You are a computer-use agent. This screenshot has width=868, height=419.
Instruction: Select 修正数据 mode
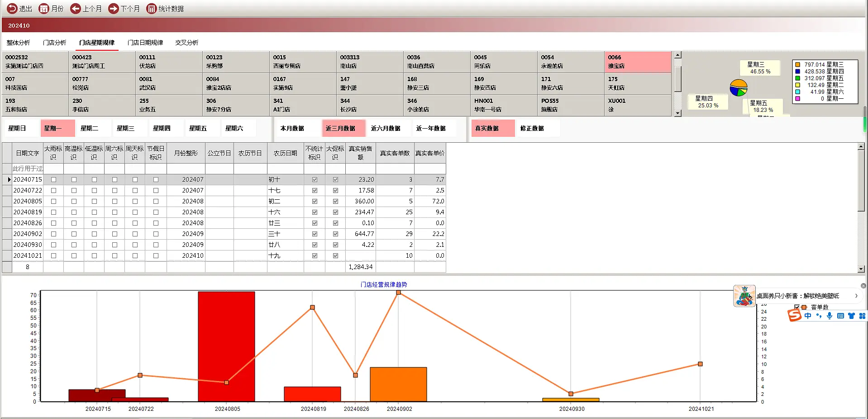[538, 128]
